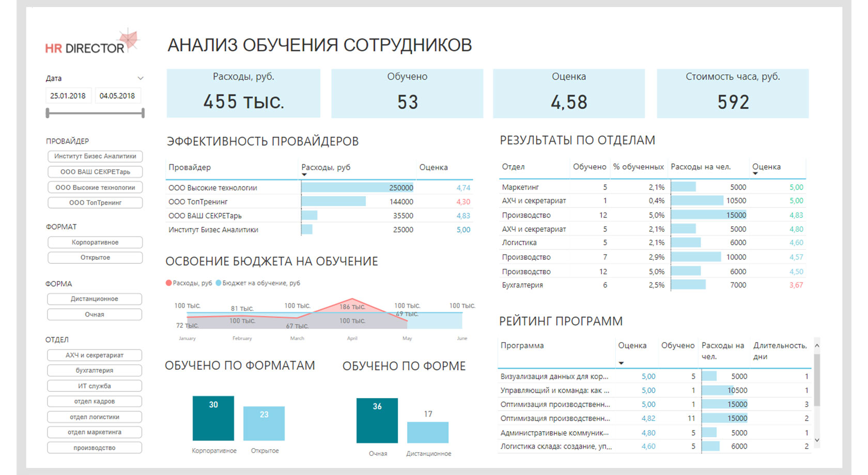
Task: Click the Дистанционное bar with 17
Action: click(428, 432)
